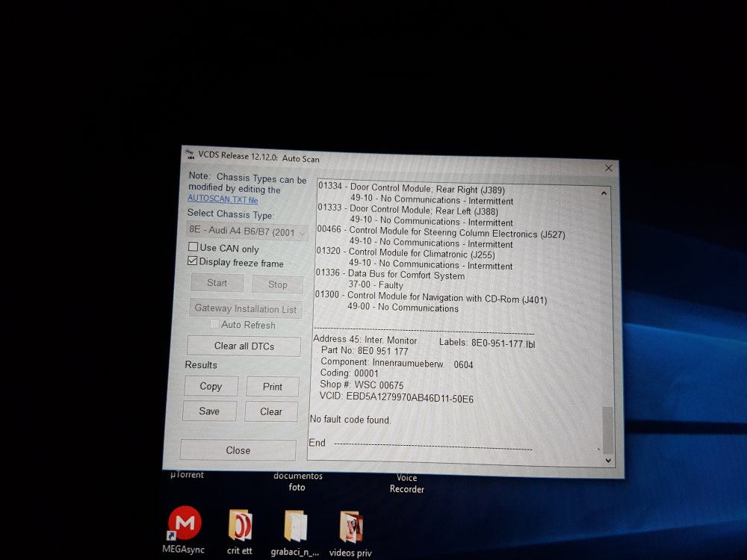Enable the Use CAN only checkbox
Screen dimensions: 747x560
[x=193, y=247]
